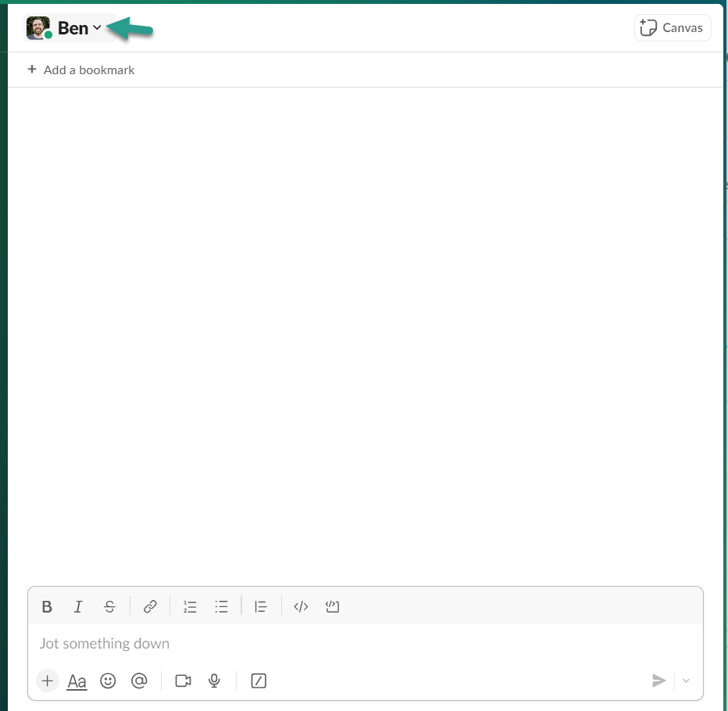Toggle bold formatting in composer

pos(47,606)
